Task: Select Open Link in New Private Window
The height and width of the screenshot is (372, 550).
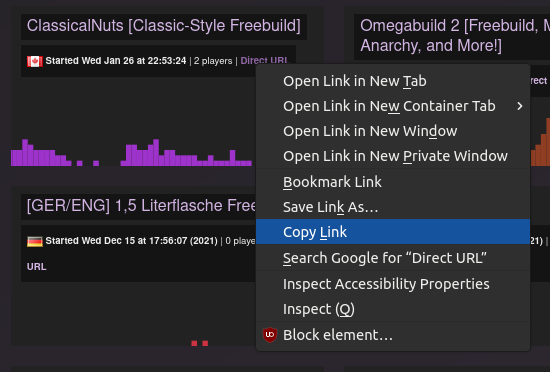Action: pos(393,156)
